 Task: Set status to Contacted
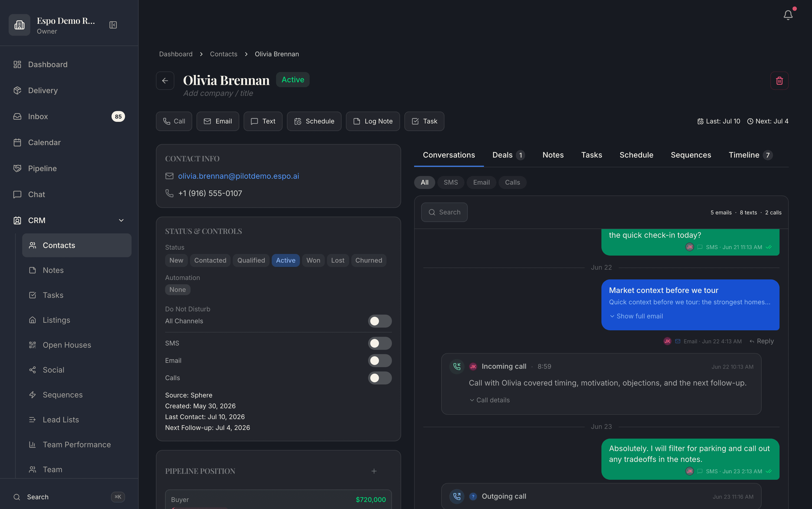click(210, 260)
